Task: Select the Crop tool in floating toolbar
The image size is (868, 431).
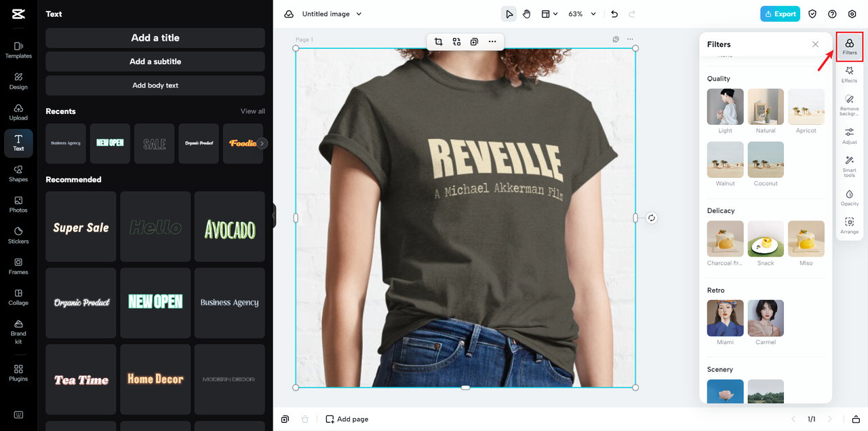Action: pos(439,41)
